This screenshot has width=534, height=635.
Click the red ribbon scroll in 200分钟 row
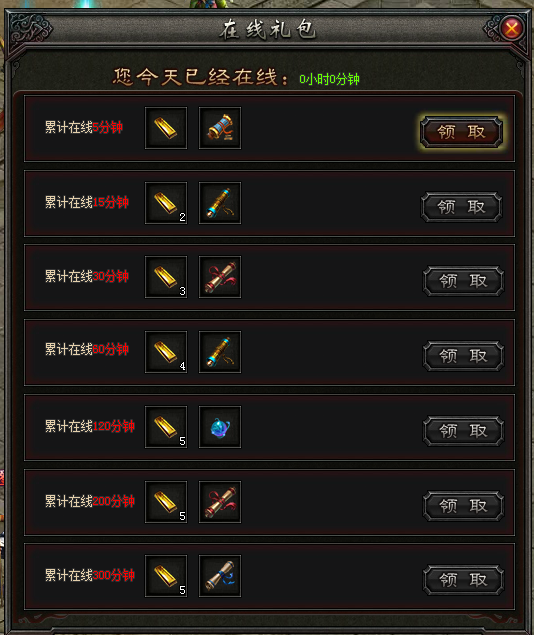click(x=220, y=502)
